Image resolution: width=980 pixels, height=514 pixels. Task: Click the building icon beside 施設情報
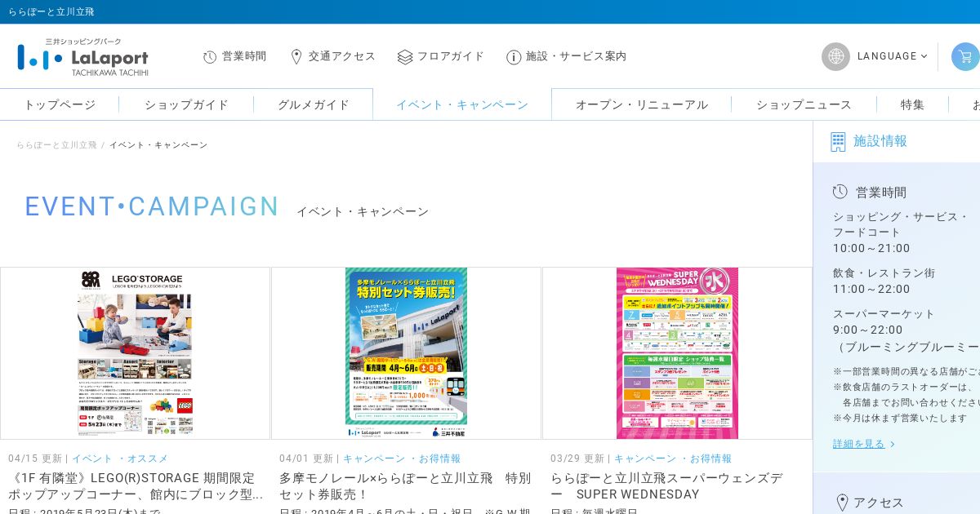point(838,142)
